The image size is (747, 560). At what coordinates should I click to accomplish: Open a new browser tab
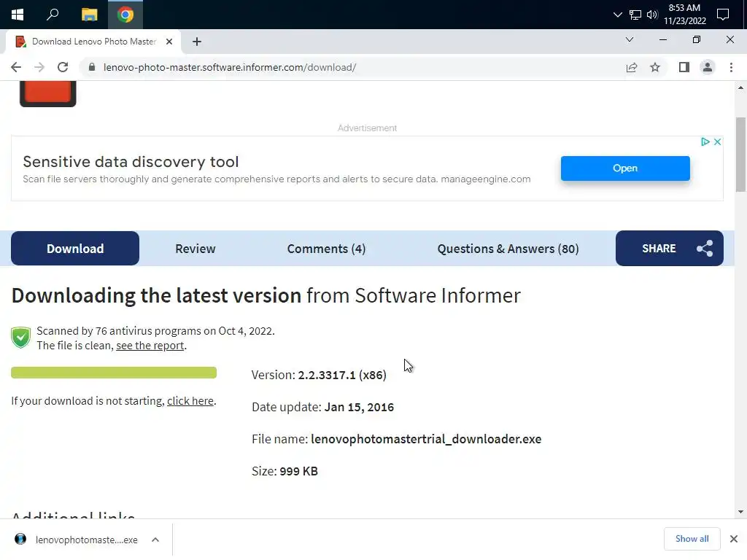(197, 42)
